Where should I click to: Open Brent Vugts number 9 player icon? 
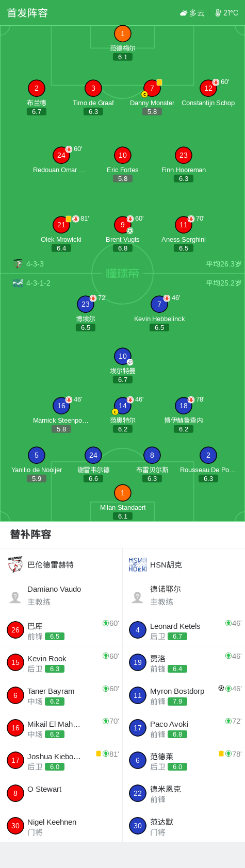(122, 225)
